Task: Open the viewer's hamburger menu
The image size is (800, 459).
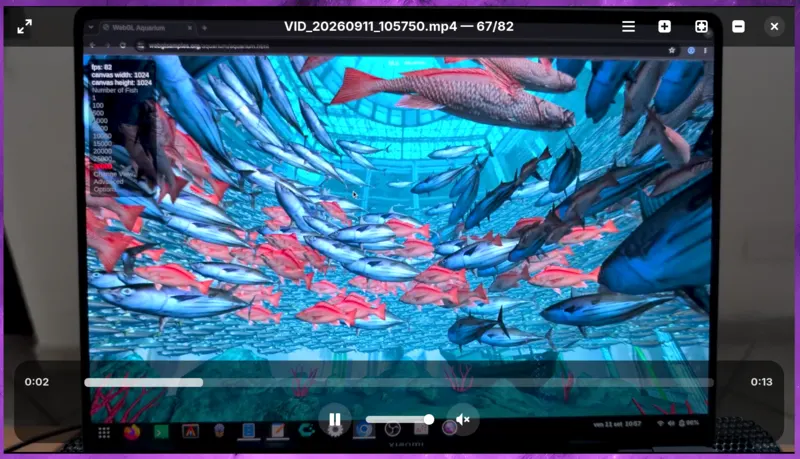Action: pos(629,27)
